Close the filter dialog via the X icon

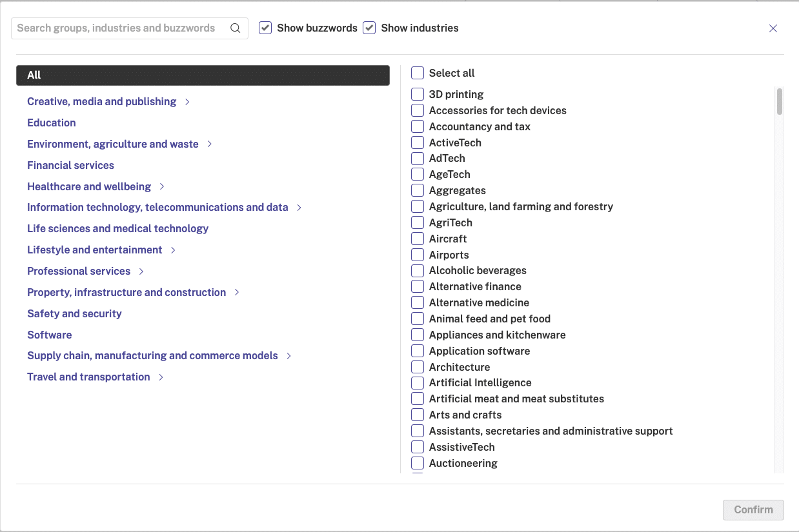tap(773, 28)
